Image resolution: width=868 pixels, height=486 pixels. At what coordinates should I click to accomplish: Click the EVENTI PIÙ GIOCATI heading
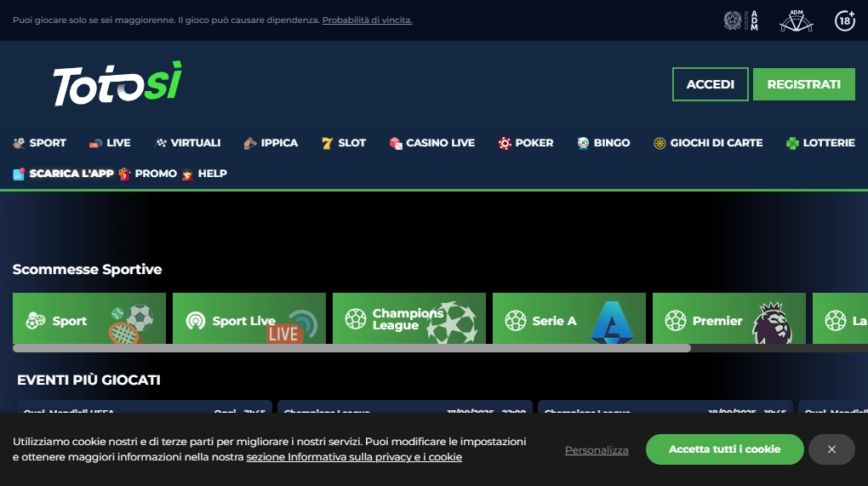pyautogui.click(x=89, y=380)
